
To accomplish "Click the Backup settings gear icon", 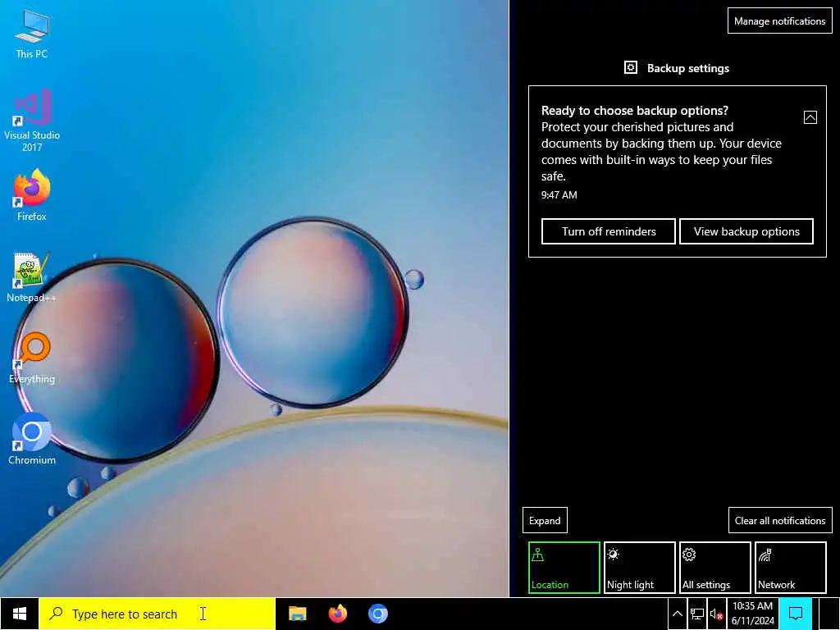I will point(631,67).
